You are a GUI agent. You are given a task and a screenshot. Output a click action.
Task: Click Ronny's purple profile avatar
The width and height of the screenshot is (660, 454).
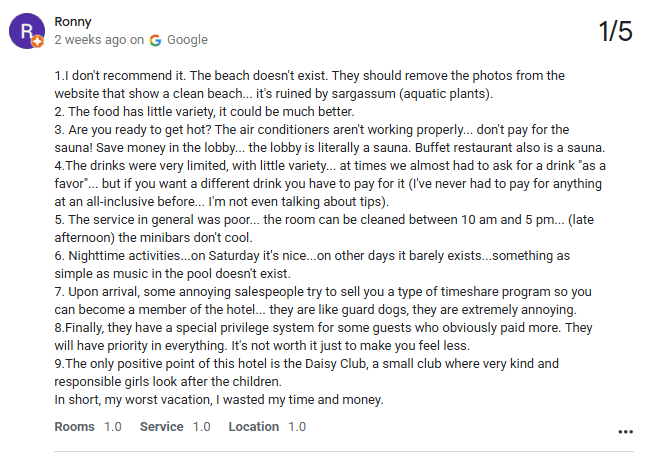pyautogui.click(x=26, y=31)
